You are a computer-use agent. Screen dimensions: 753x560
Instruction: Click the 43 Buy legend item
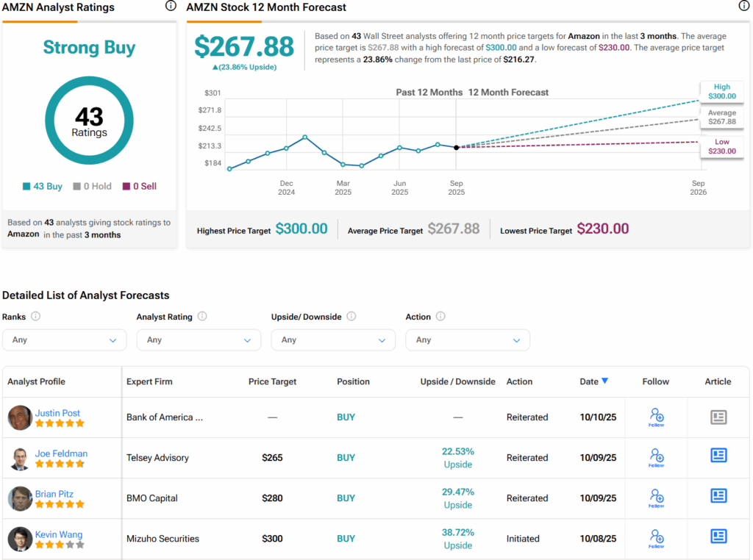43,187
